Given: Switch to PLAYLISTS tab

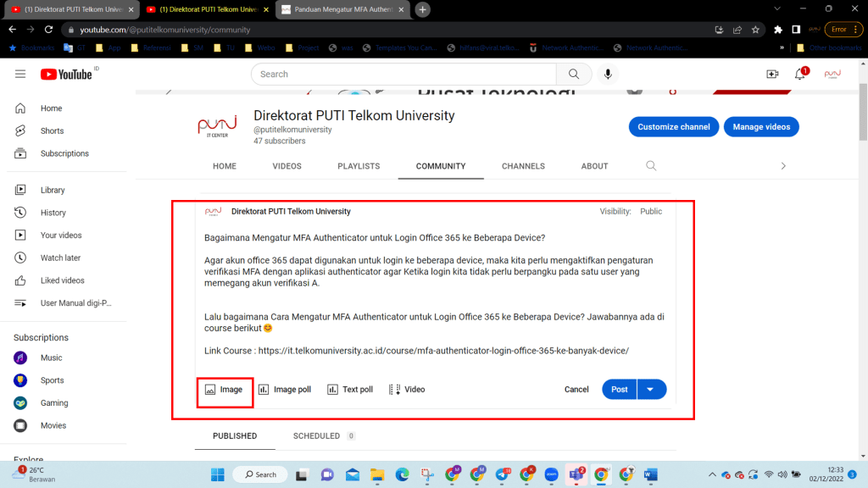Looking at the screenshot, I should [359, 166].
